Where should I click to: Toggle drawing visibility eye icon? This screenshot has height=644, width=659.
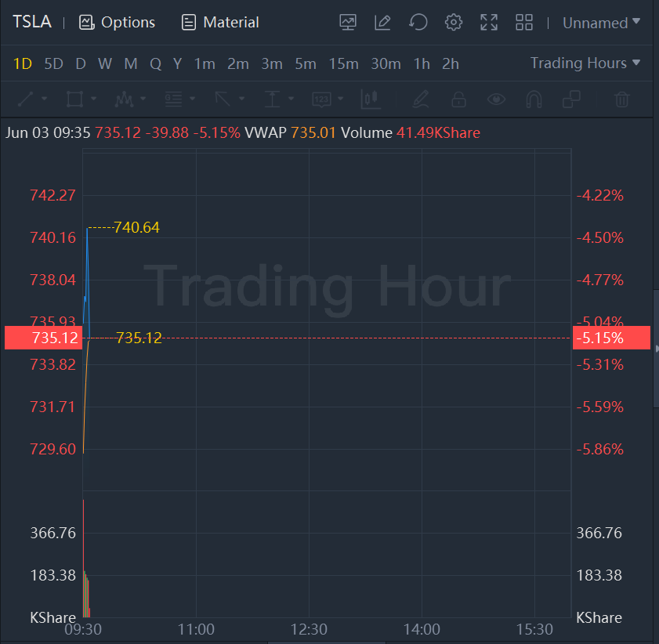(496, 99)
